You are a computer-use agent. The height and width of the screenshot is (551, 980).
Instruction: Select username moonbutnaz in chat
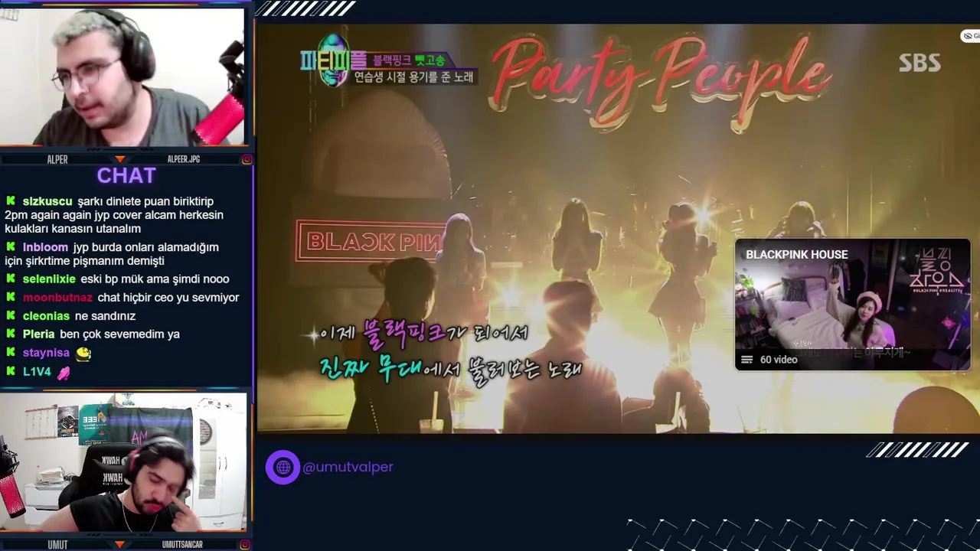[57, 298]
